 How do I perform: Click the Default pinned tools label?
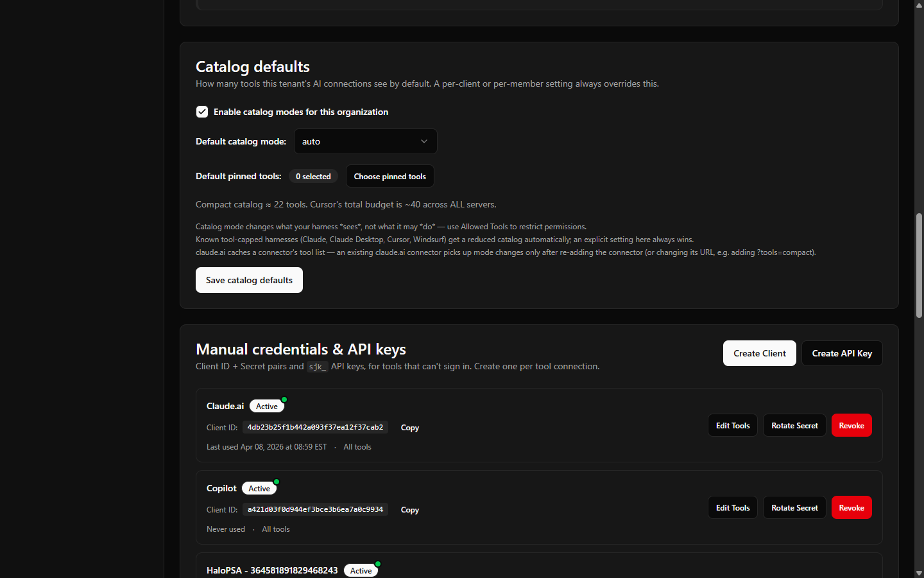239,176
